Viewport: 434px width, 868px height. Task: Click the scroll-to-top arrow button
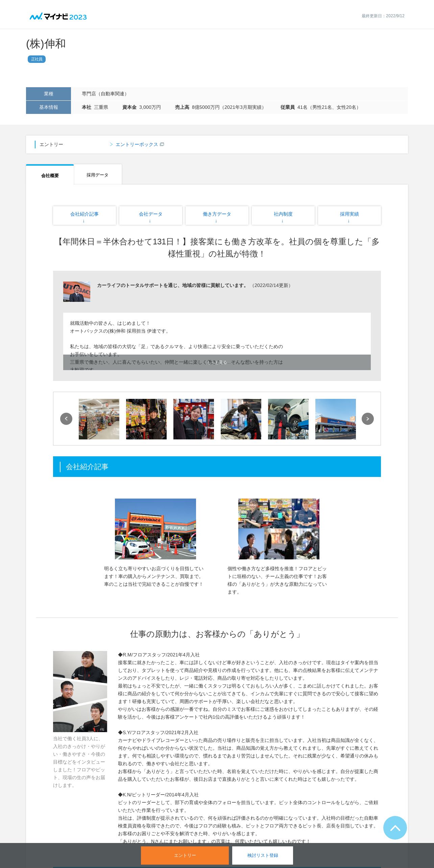(395, 828)
